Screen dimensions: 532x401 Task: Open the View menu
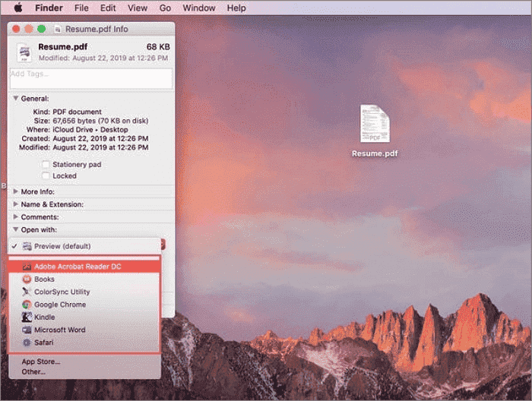pos(138,8)
